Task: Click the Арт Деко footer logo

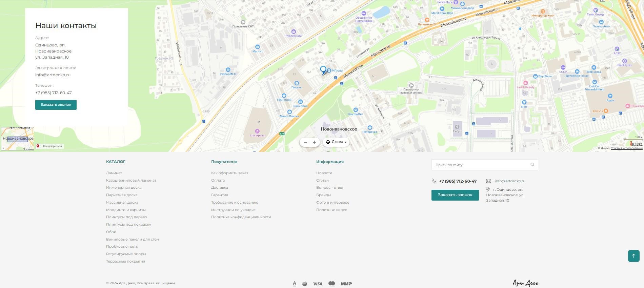Action: pos(525,283)
